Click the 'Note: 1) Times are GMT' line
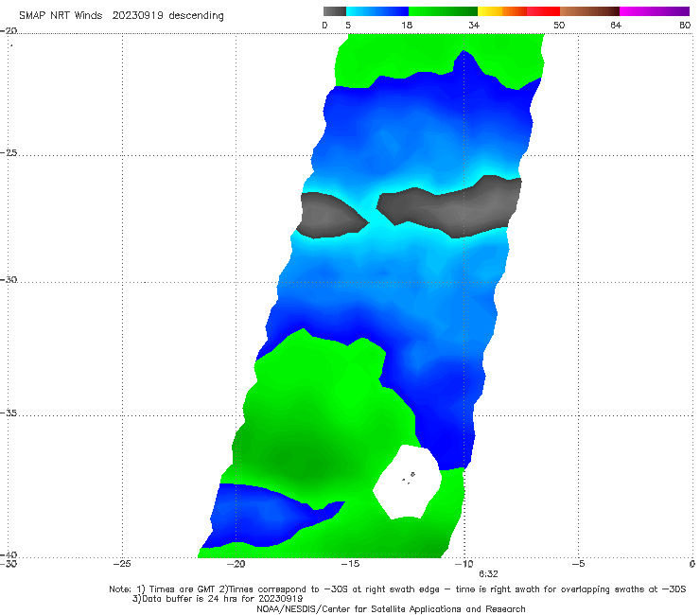The image size is (700, 615). (397, 589)
